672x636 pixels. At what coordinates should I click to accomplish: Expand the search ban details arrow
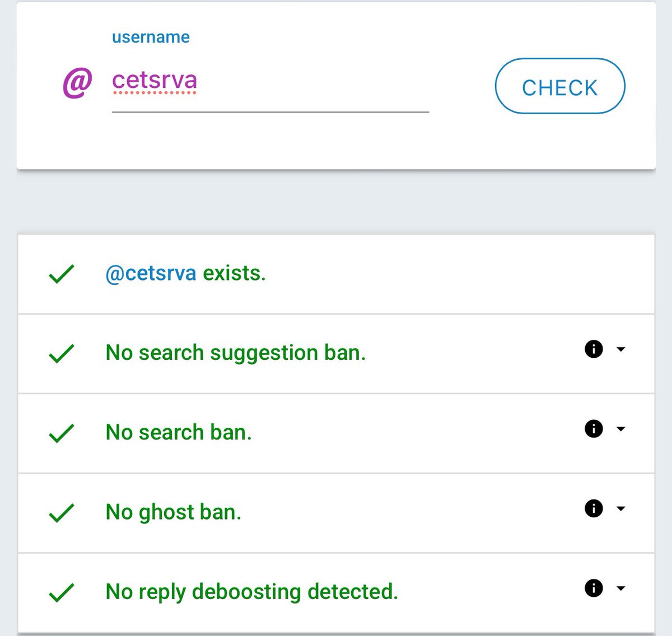click(x=620, y=429)
